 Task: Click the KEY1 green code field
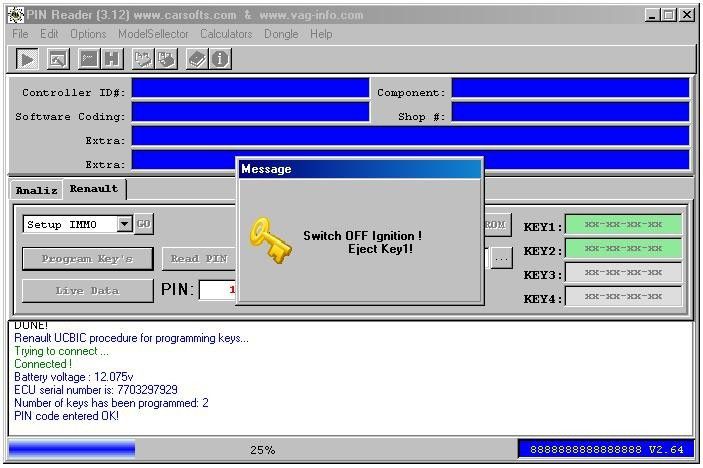(623, 225)
